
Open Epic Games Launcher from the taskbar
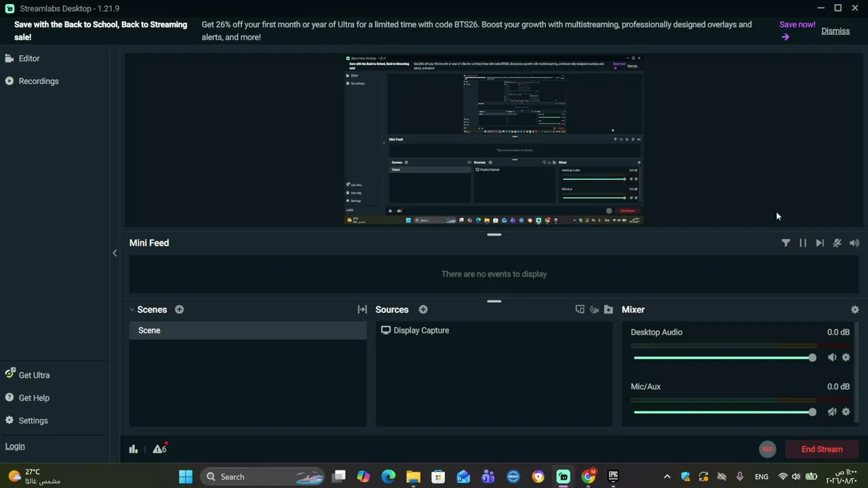pyautogui.click(x=614, y=477)
